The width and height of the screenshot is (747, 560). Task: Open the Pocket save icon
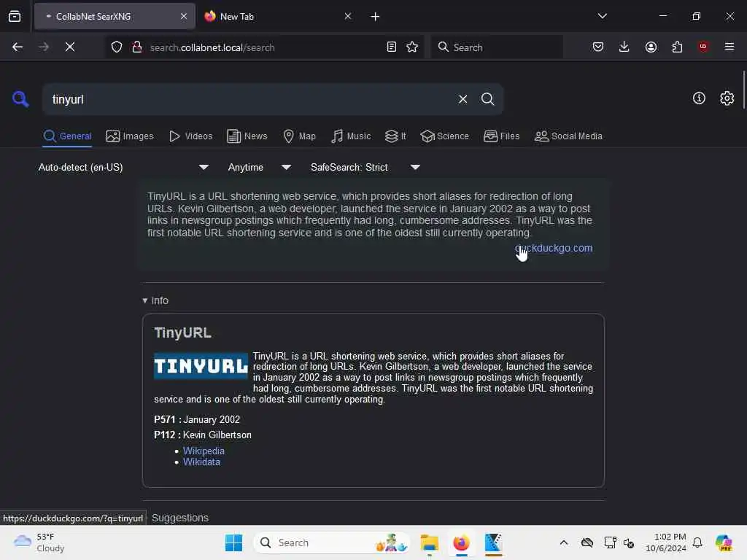click(598, 47)
